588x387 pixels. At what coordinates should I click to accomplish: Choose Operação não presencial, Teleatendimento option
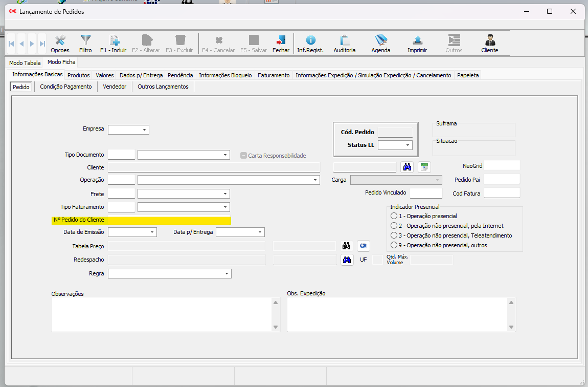tap(394, 235)
